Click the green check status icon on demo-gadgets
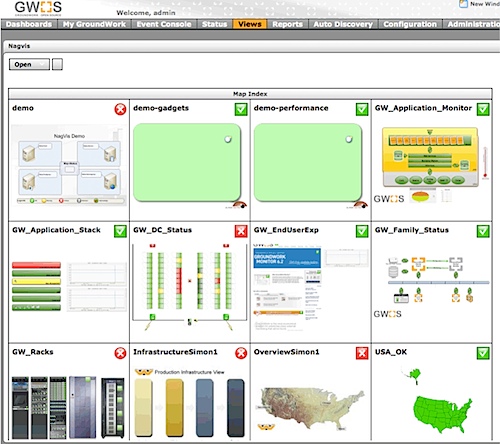The width and height of the screenshot is (500, 444). coord(241,109)
